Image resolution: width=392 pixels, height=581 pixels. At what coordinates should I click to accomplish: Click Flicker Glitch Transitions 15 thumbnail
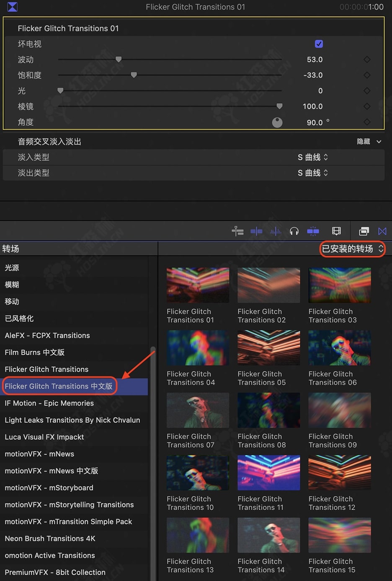[x=340, y=535]
